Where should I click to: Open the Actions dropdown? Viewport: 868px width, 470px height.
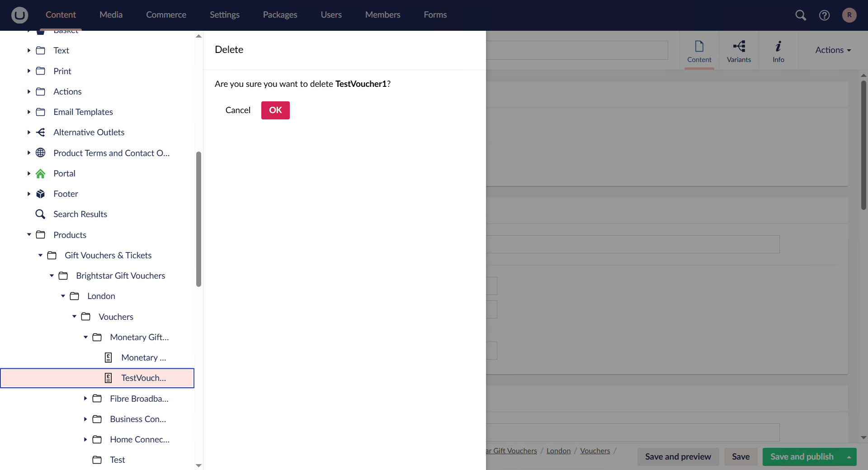tap(832, 50)
